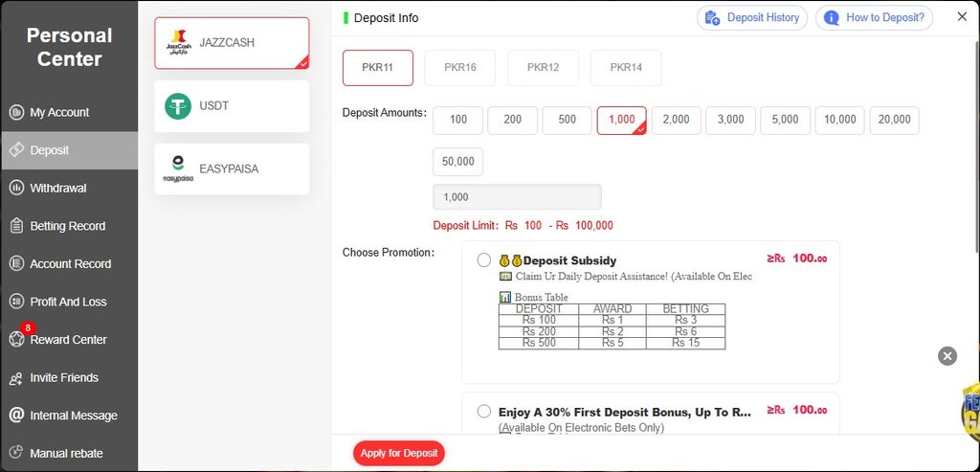The image size is (980, 472).
Task: Click the Easypaisa logo icon
Action: (x=178, y=169)
